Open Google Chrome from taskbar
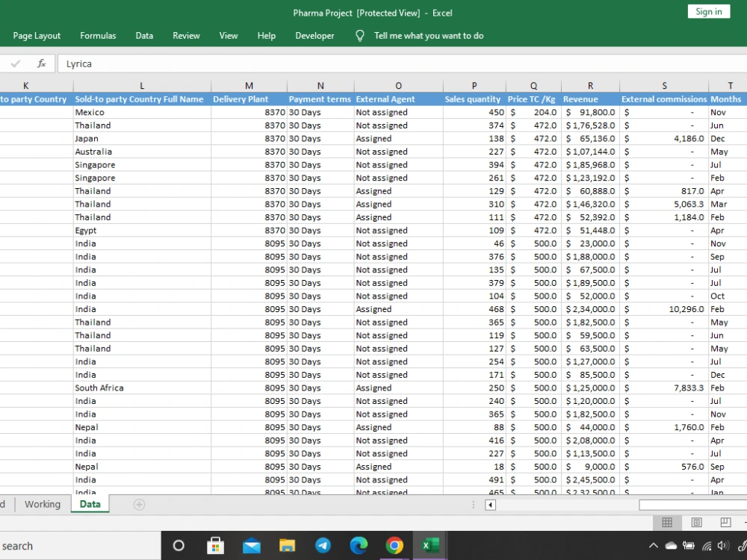Screen dimensions: 747x560 pyautogui.click(x=394, y=545)
